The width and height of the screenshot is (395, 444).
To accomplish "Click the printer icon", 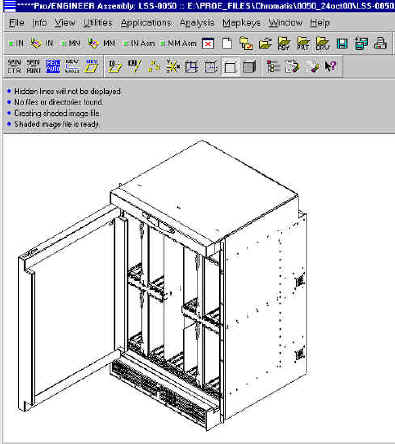I will pyautogui.click(x=380, y=44).
